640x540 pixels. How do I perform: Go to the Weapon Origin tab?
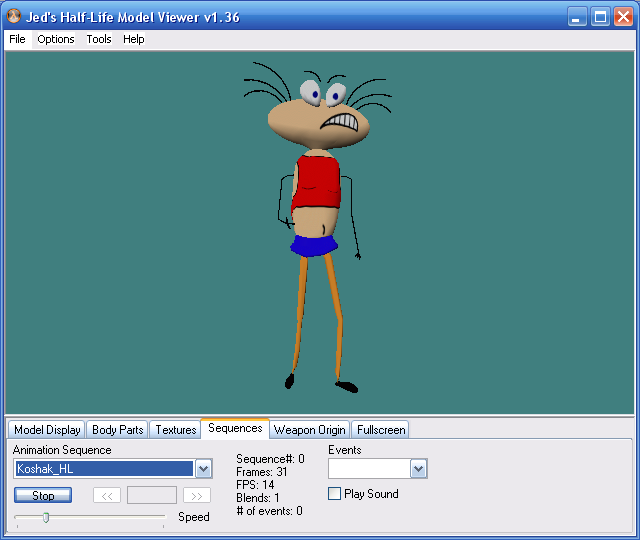pos(310,430)
